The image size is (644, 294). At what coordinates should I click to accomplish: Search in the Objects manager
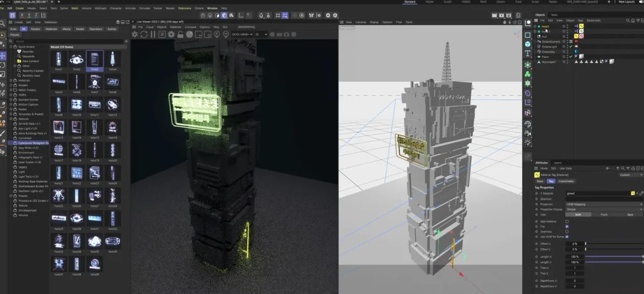[x=628, y=20]
